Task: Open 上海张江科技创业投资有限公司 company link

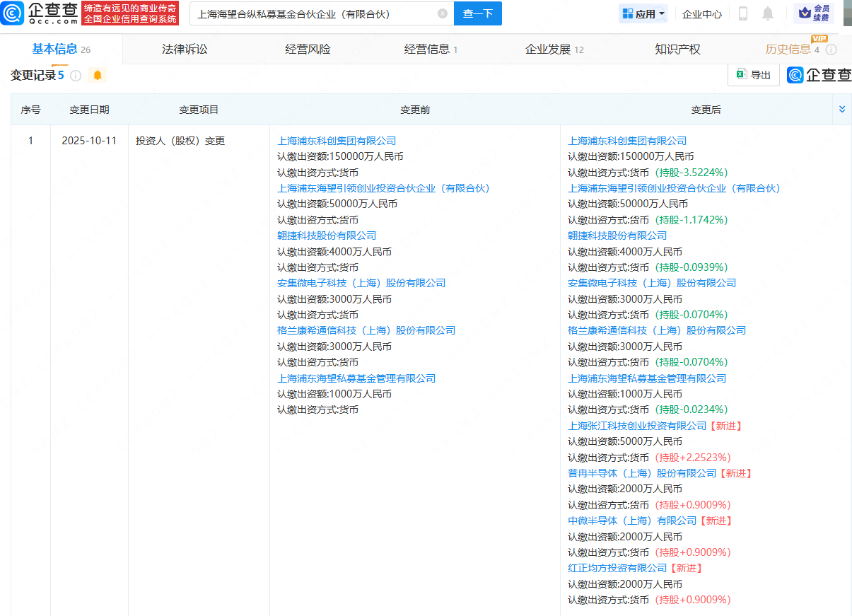Action: point(637,426)
